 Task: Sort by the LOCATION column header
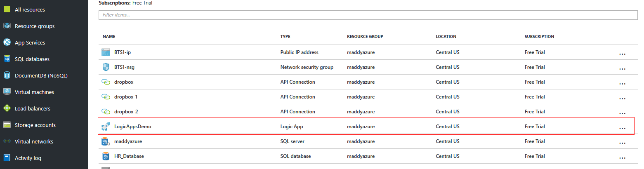tap(446, 36)
